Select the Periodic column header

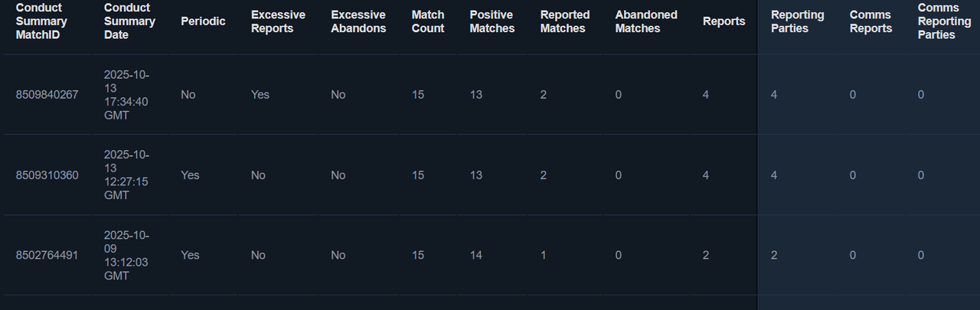coord(203,21)
